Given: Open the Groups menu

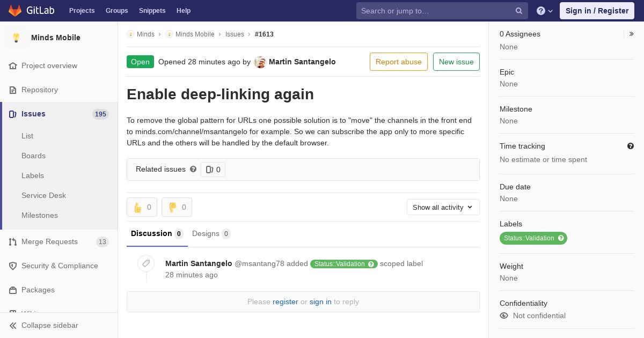Looking at the screenshot, I should coord(116,11).
